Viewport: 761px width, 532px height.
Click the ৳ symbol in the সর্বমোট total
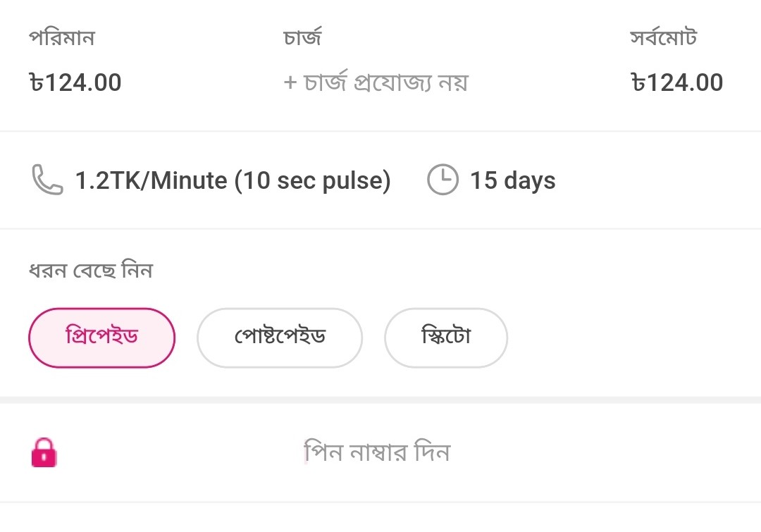[638, 82]
